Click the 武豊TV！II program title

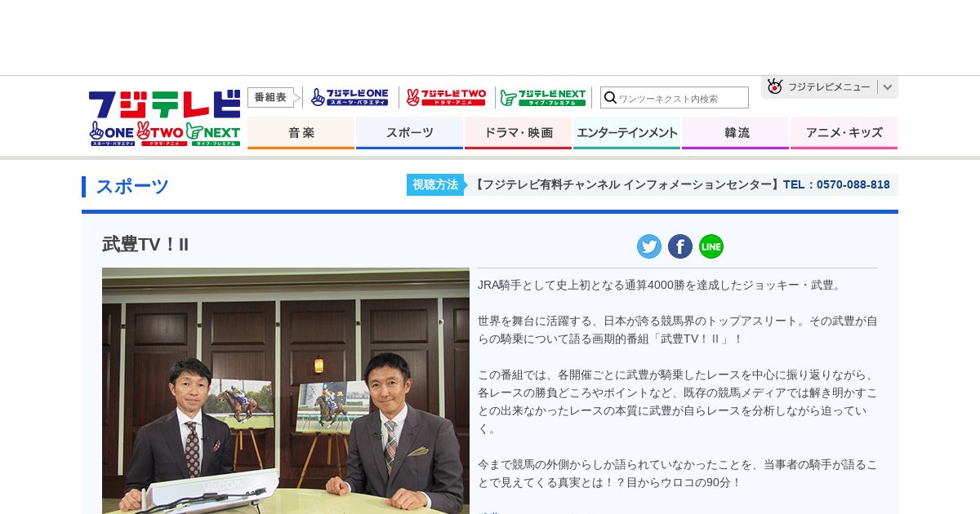tap(145, 245)
